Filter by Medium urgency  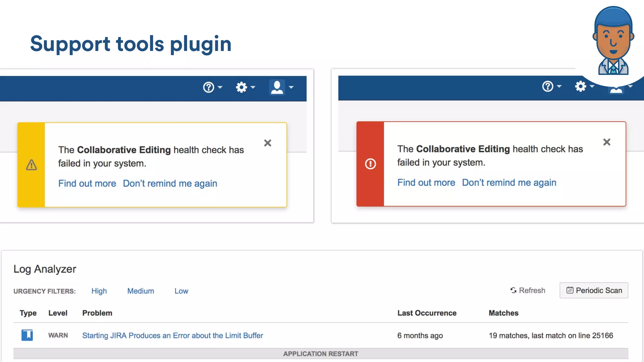click(141, 291)
